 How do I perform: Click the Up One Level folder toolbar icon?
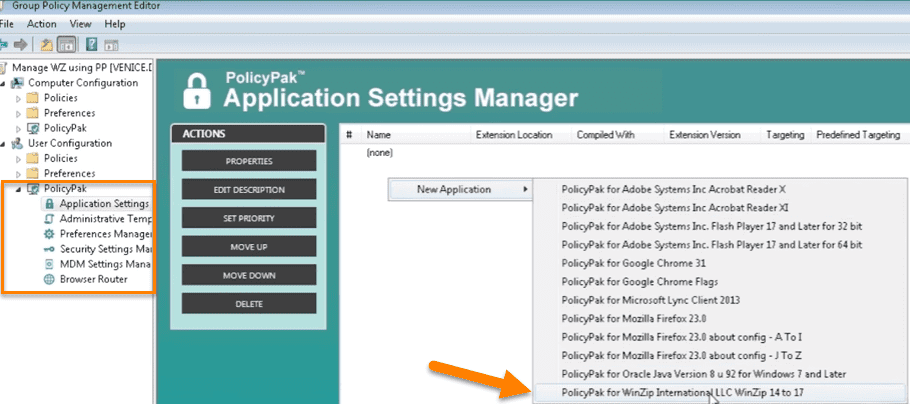47,44
